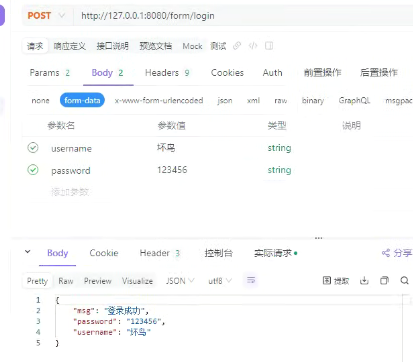Select x-www-form-urlencoded body type

pyautogui.click(x=159, y=100)
